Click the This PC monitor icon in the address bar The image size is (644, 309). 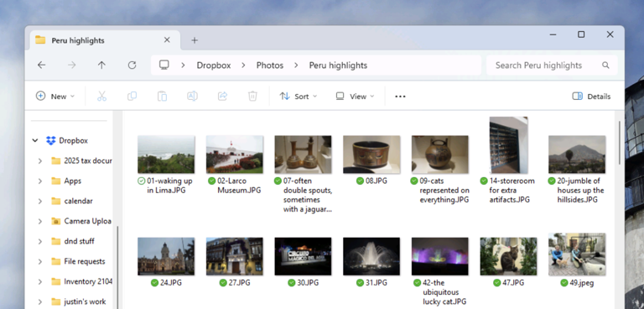164,65
